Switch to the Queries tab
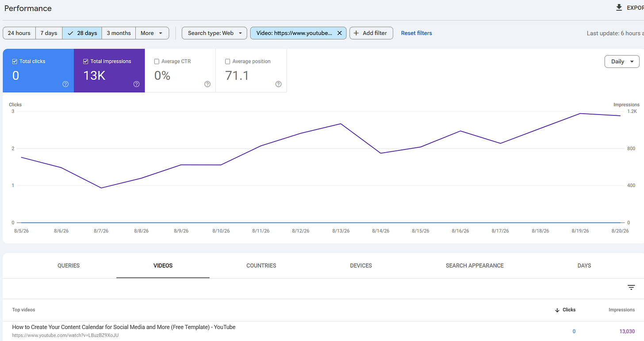This screenshot has width=644, height=341. coord(69,266)
